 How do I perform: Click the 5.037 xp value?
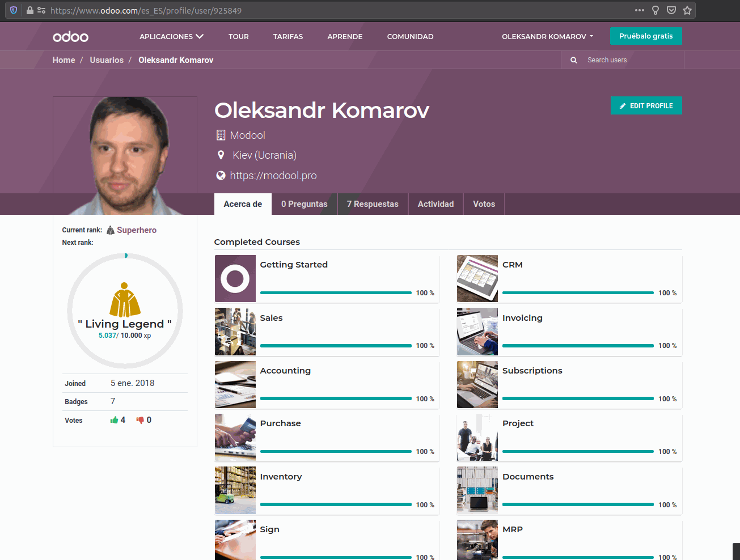107,336
